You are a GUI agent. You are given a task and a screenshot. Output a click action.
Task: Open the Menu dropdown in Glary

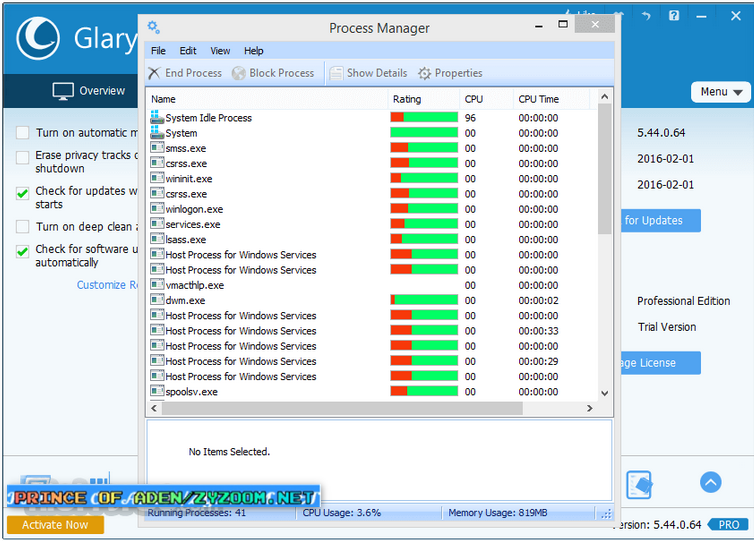[x=720, y=92]
